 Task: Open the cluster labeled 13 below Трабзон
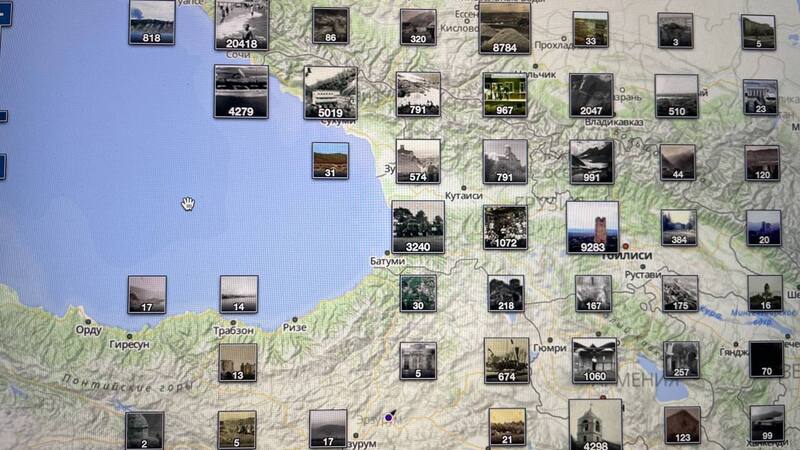[x=238, y=363]
